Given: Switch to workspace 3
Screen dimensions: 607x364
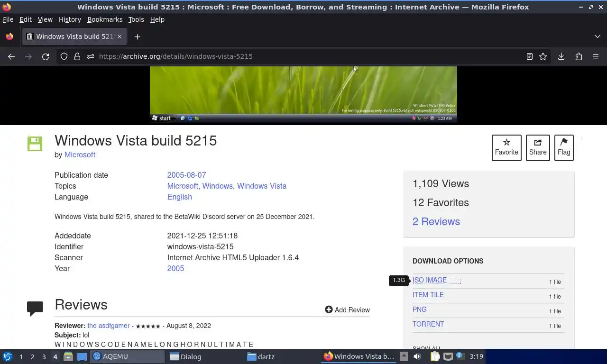Looking at the screenshot, I should tap(44, 357).
